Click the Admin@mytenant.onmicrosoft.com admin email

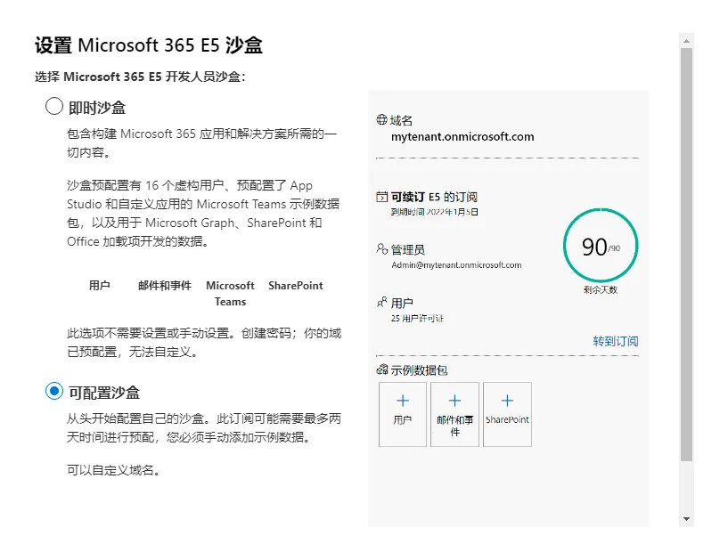pyautogui.click(x=456, y=265)
